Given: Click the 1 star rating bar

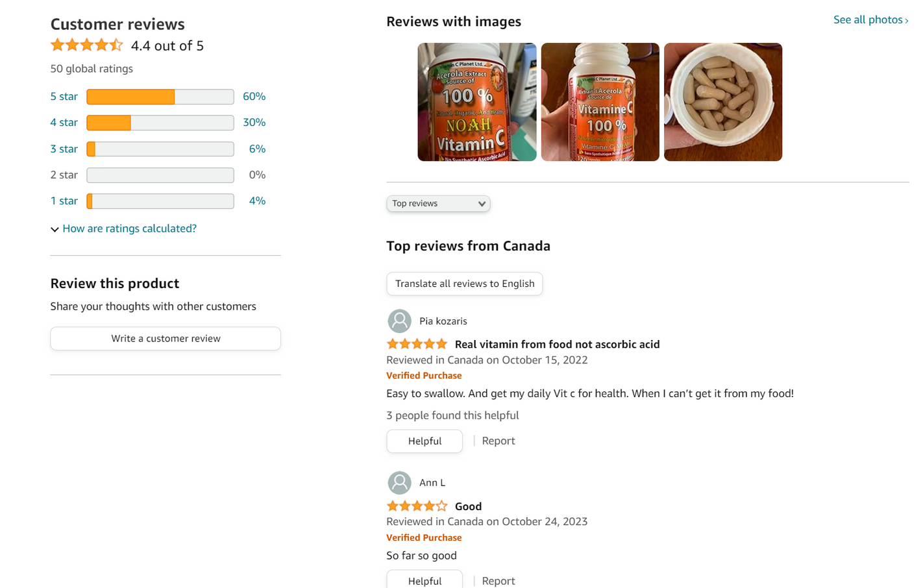Looking at the screenshot, I should (x=160, y=201).
